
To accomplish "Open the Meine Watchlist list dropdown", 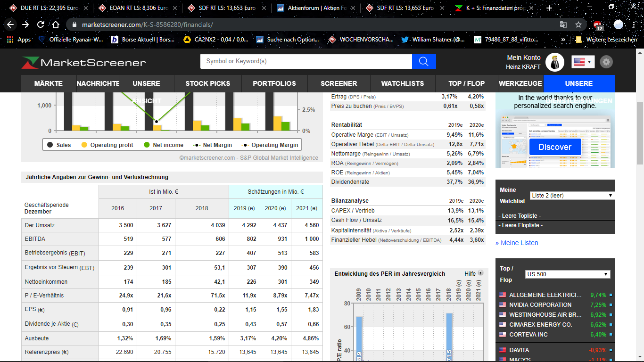I will click(572, 195).
